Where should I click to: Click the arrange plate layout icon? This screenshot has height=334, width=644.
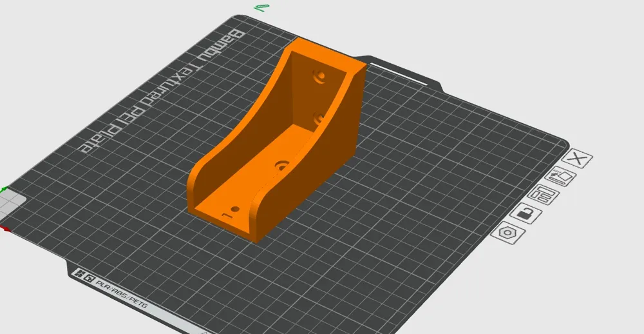543,195
